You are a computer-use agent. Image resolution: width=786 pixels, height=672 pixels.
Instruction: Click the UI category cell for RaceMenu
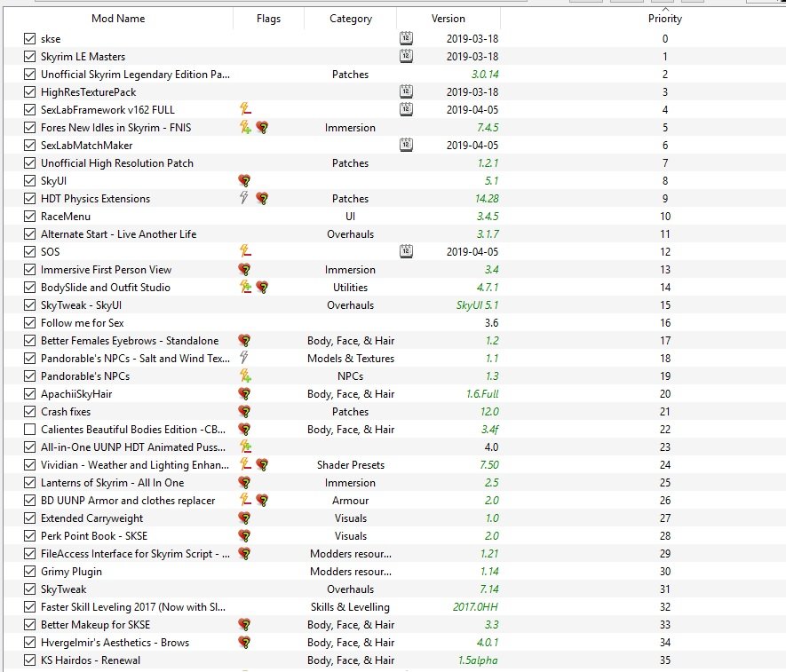(351, 217)
